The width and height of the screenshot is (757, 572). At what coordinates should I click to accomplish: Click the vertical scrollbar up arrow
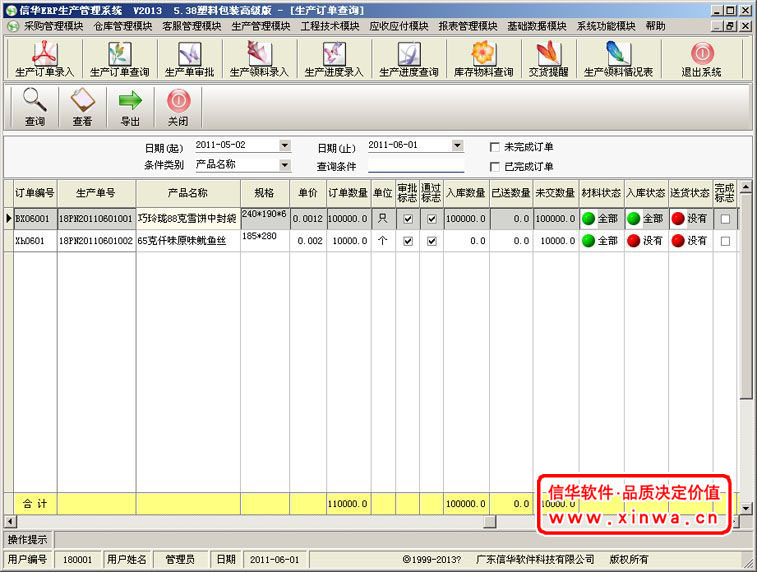pyautogui.click(x=746, y=186)
